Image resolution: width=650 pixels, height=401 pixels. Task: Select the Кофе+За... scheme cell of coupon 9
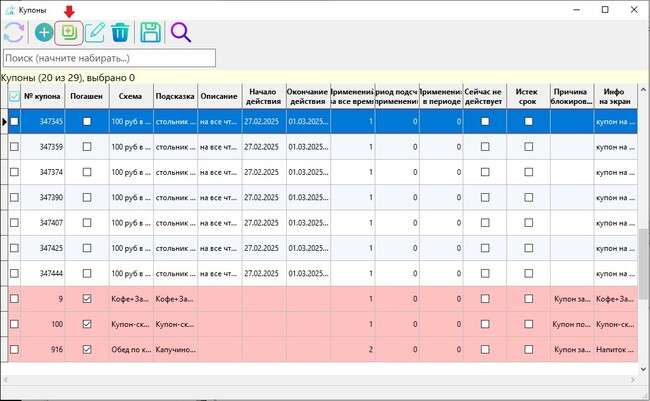pos(131,298)
